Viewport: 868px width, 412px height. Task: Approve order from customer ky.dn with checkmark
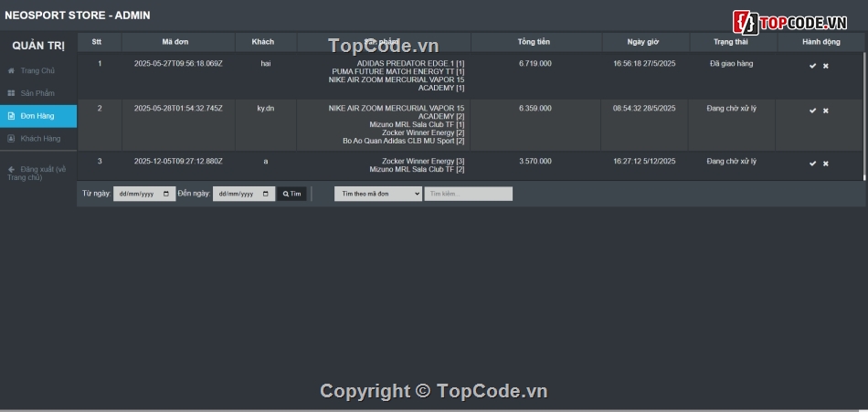pyautogui.click(x=812, y=111)
